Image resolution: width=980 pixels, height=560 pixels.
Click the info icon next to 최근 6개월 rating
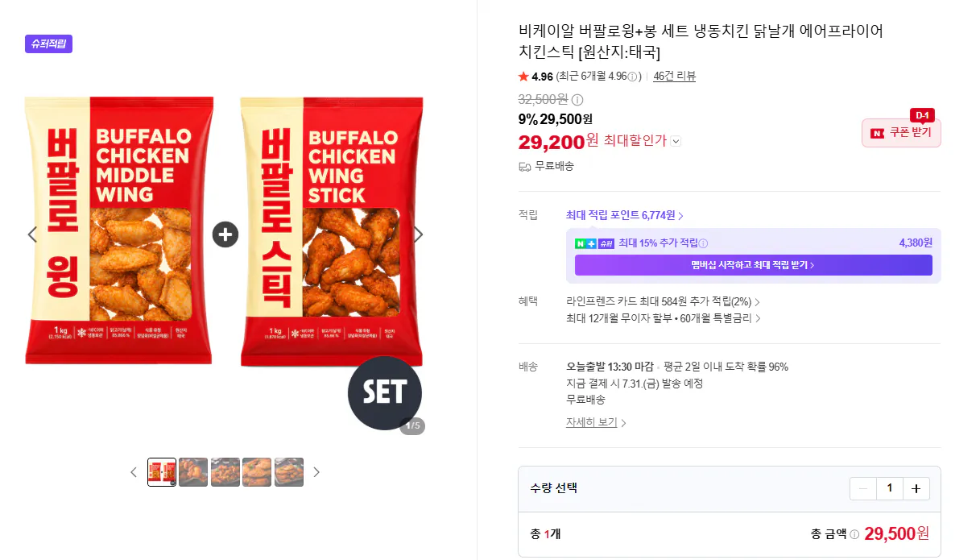(x=633, y=77)
